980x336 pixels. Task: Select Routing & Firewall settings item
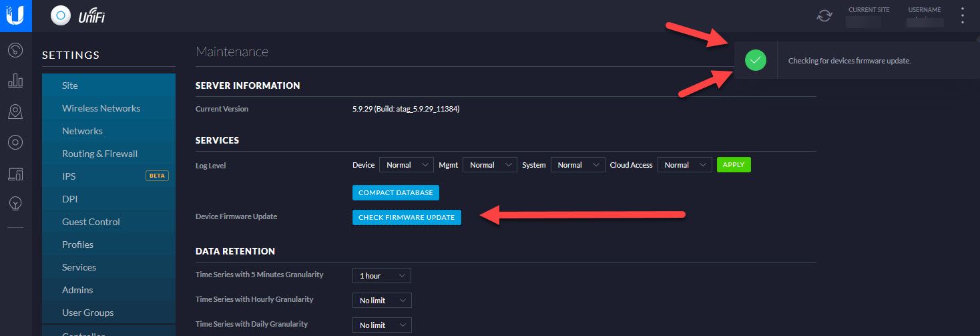99,154
